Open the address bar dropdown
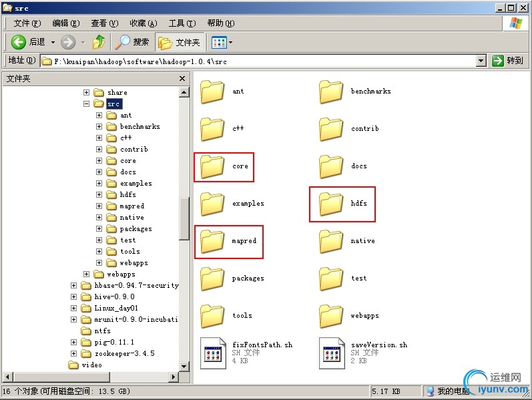532x400 pixels. [481, 61]
